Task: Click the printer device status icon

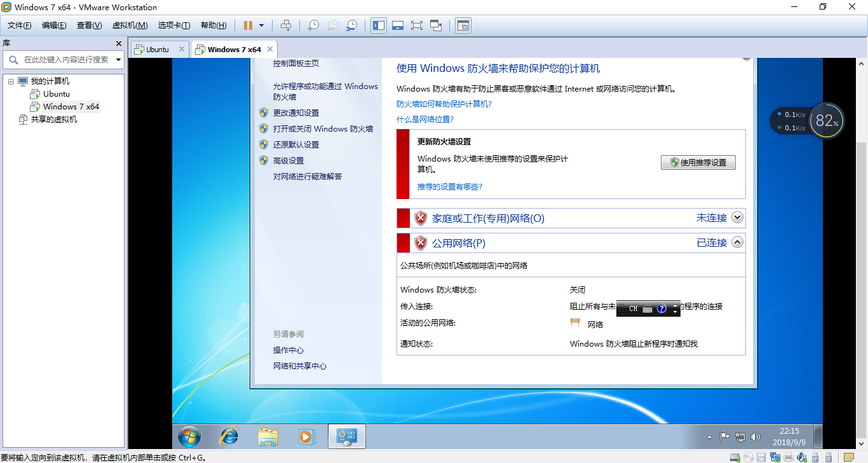Action: tap(789, 457)
